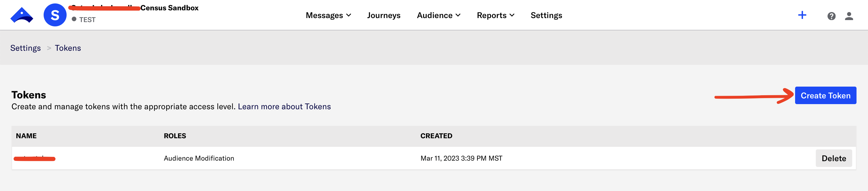The height and width of the screenshot is (191, 868).
Task: Click the NAME column header
Action: (26, 136)
